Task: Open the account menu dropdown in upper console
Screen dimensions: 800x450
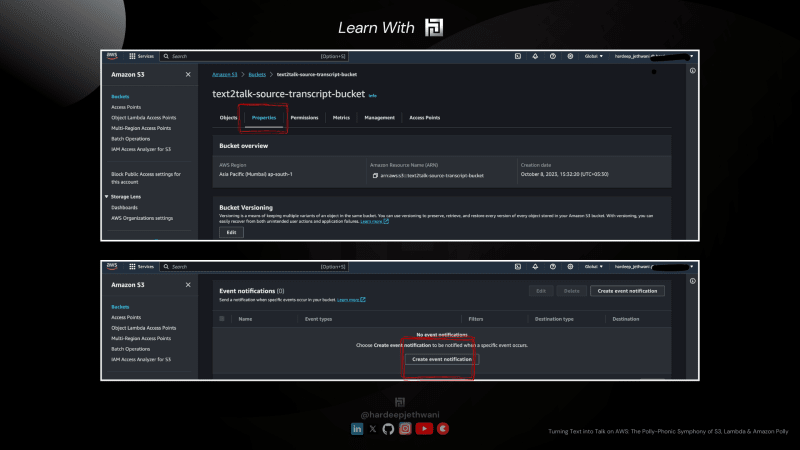Action: coord(654,56)
